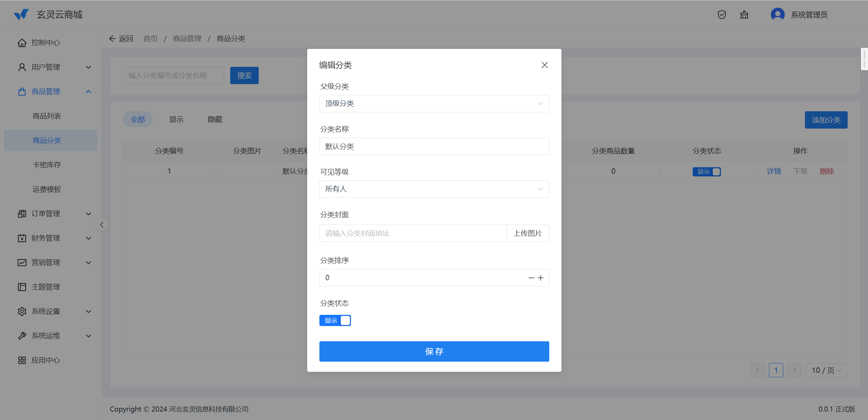Open the 商品列表 menu item
Screen dimensions: 868x420
(47, 116)
